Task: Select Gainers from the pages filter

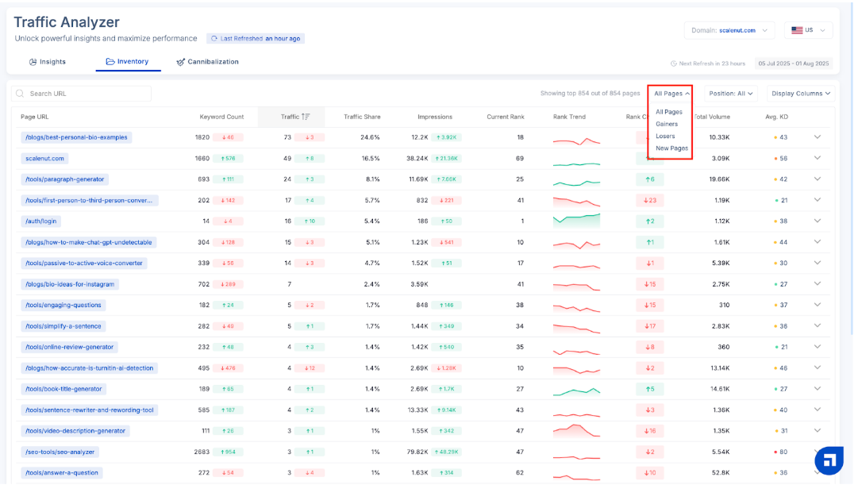Action: click(667, 124)
